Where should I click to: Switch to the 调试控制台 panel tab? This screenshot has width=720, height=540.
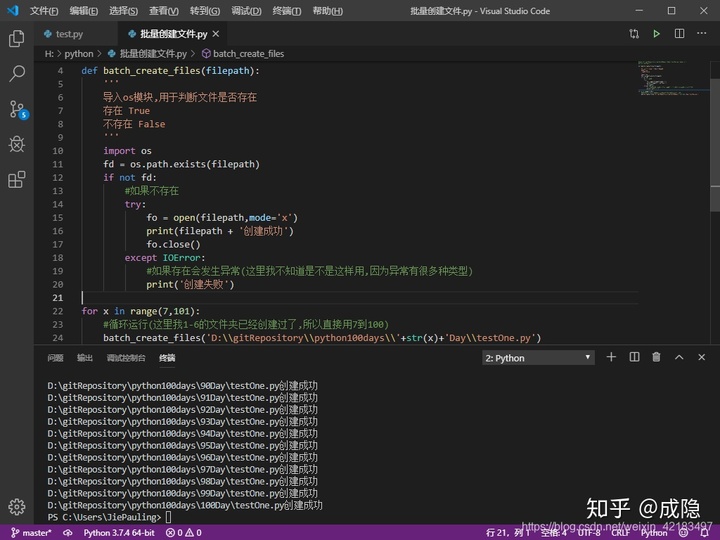[x=126, y=358]
